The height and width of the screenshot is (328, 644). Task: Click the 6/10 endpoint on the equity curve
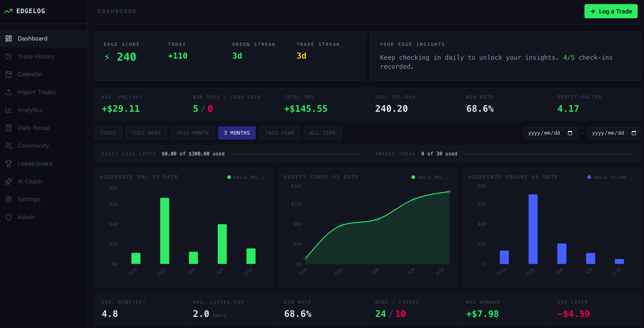(449, 192)
